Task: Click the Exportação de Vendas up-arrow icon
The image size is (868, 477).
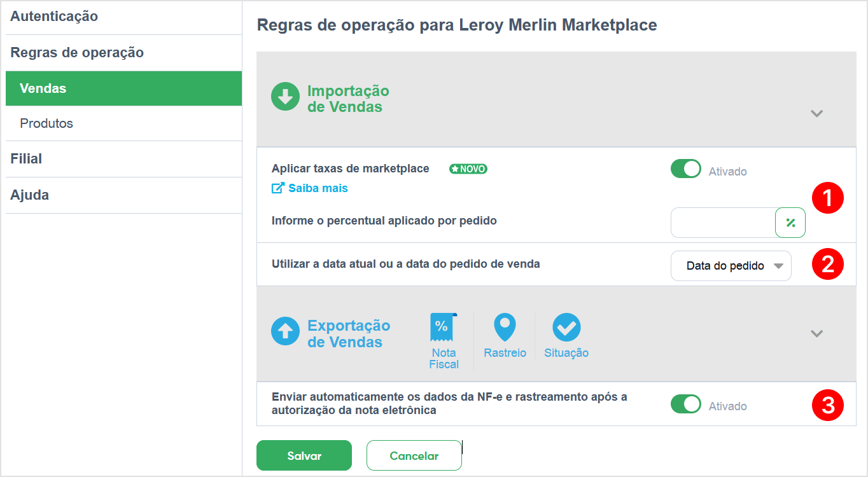Action: click(285, 332)
